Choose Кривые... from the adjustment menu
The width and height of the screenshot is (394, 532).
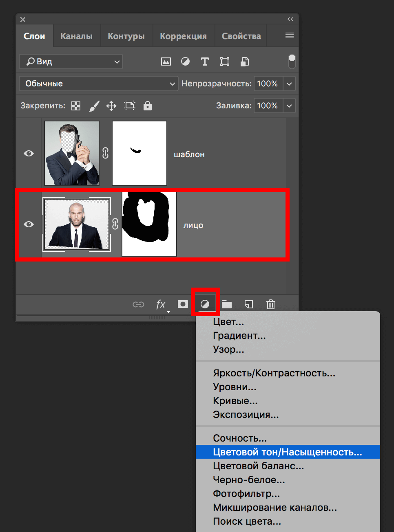tap(235, 401)
